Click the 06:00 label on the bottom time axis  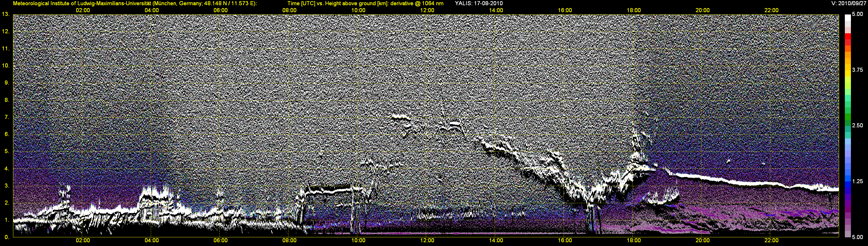click(220, 241)
